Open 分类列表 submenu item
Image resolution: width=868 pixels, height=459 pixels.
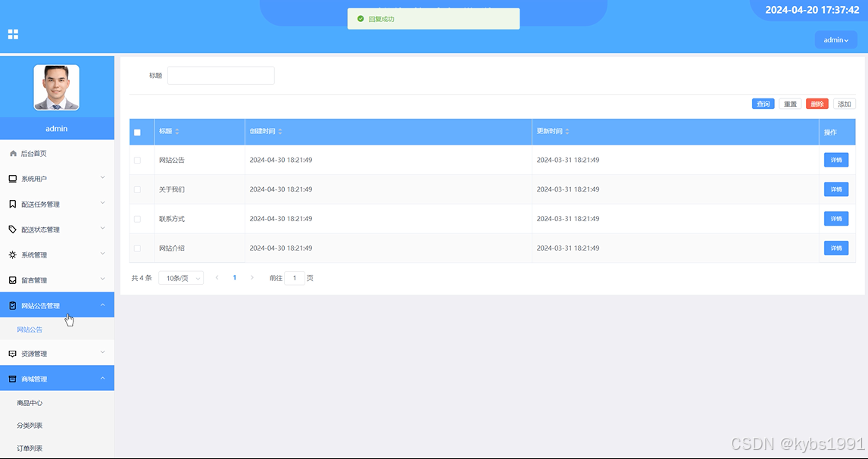pos(57,426)
